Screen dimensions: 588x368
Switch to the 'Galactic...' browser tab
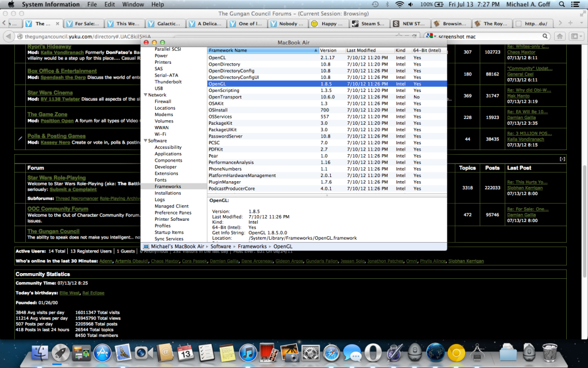(165, 24)
